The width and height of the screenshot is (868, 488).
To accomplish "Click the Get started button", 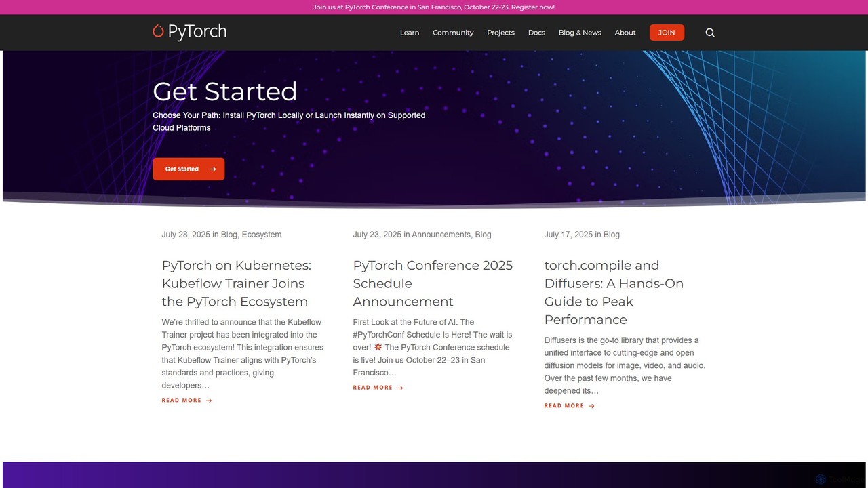I will (189, 169).
